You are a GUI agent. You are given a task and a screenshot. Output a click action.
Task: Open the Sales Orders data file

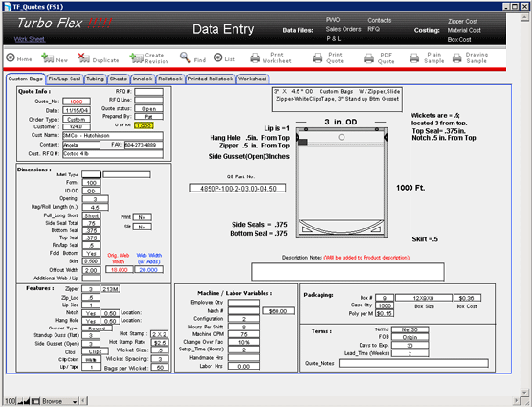[344, 29]
